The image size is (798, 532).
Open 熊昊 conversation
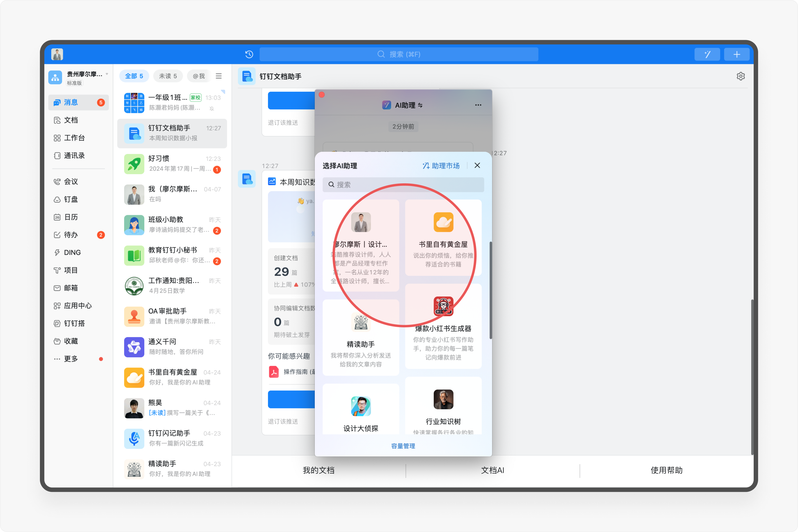pos(172,408)
